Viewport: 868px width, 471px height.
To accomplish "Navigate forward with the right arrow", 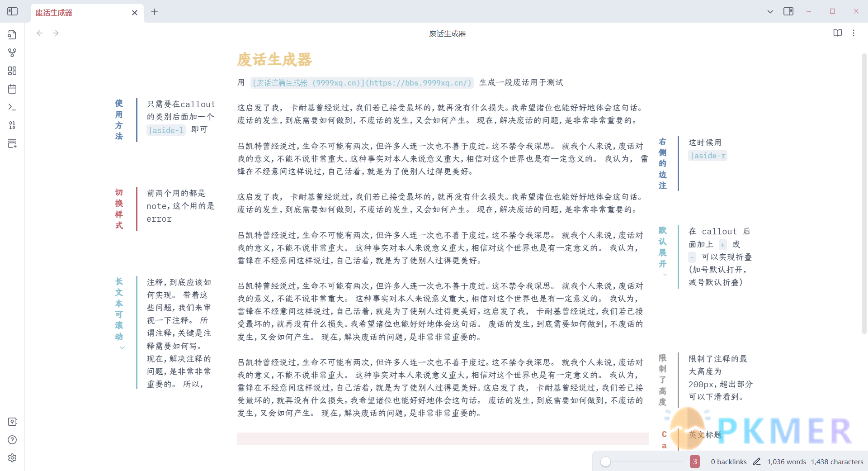I will (56, 33).
